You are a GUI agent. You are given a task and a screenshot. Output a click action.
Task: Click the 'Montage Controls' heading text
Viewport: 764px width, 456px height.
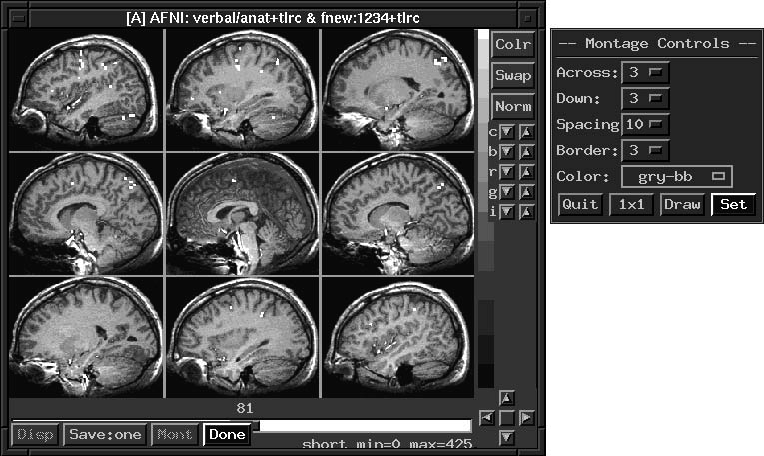pyautogui.click(x=657, y=43)
